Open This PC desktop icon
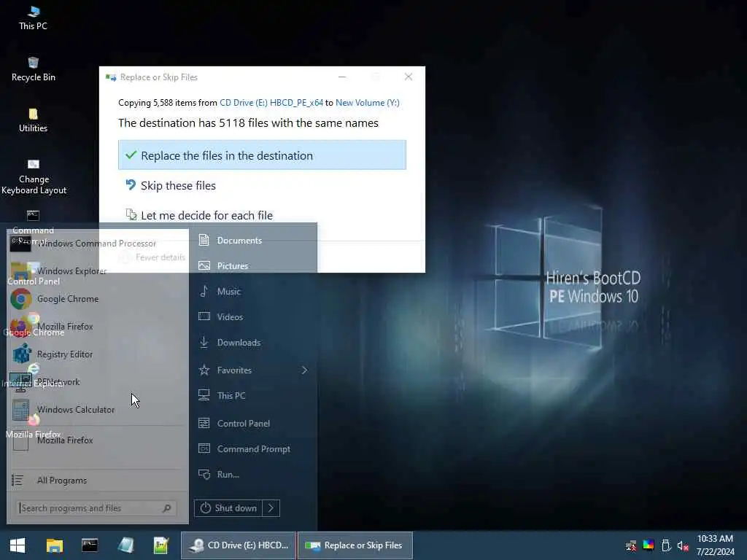Image resolution: width=747 pixels, height=560 pixels. (33, 18)
